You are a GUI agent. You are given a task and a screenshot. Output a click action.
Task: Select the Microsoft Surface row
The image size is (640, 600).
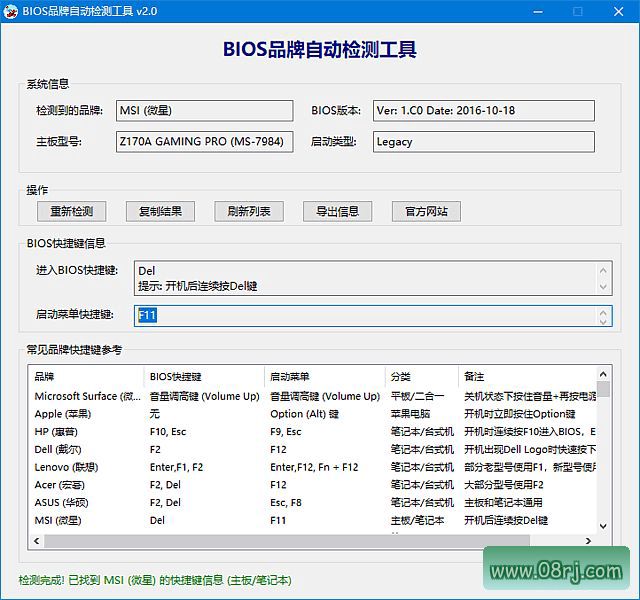pyautogui.click(x=312, y=396)
